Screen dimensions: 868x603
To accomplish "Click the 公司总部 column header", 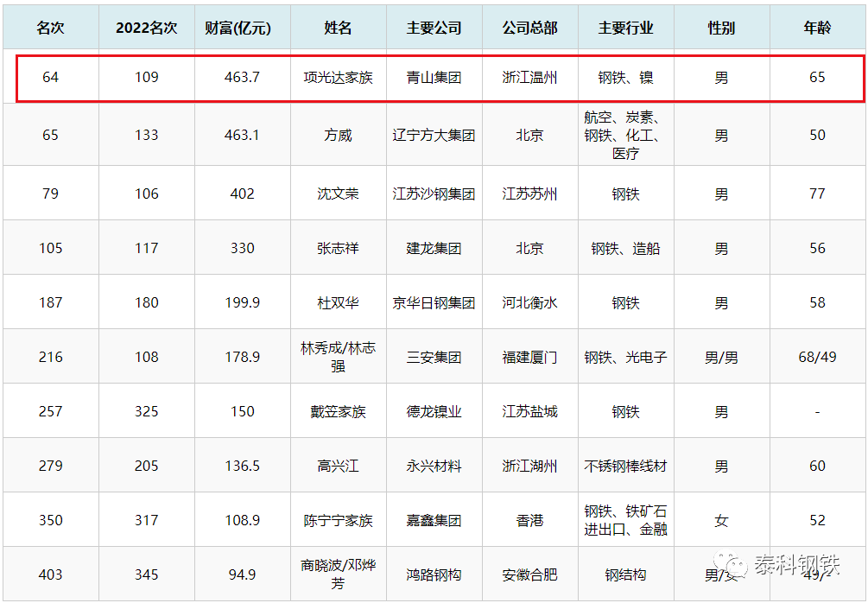I will pos(529,28).
